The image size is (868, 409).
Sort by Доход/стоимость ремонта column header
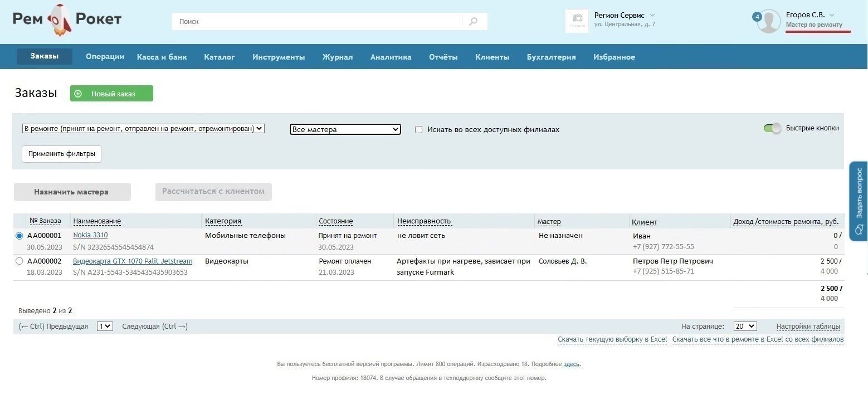tap(786, 222)
